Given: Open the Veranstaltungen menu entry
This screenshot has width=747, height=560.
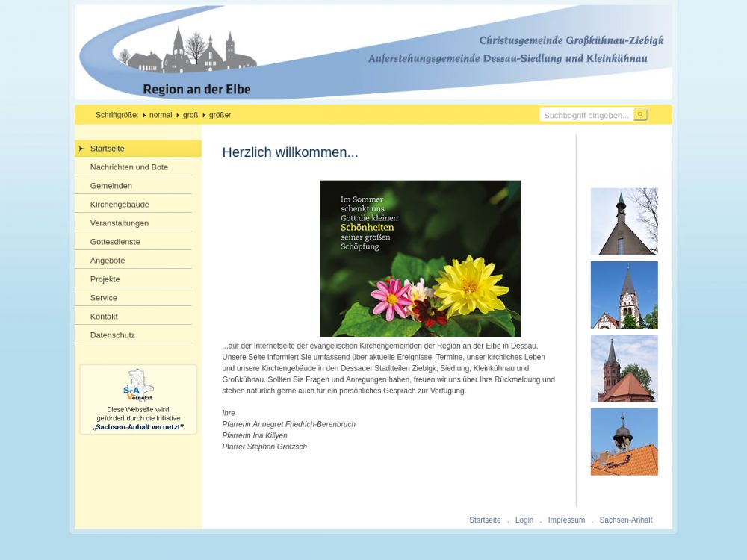Looking at the screenshot, I should (119, 223).
